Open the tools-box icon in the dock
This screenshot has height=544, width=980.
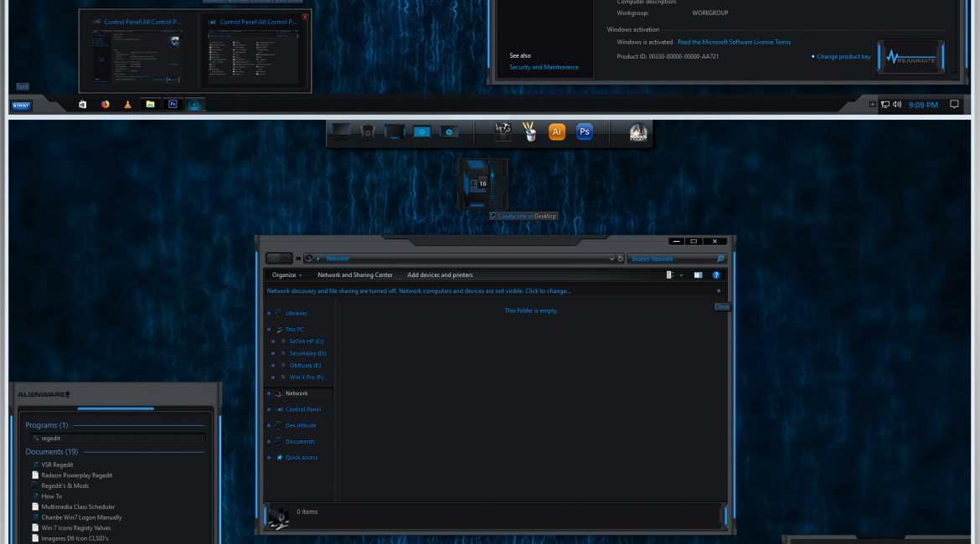pos(503,131)
